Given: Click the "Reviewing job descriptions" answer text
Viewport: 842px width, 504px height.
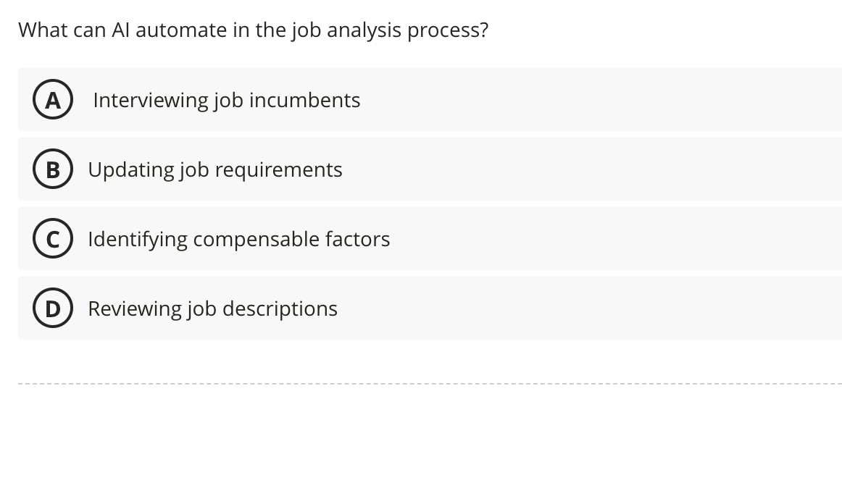Looking at the screenshot, I should point(212,308).
